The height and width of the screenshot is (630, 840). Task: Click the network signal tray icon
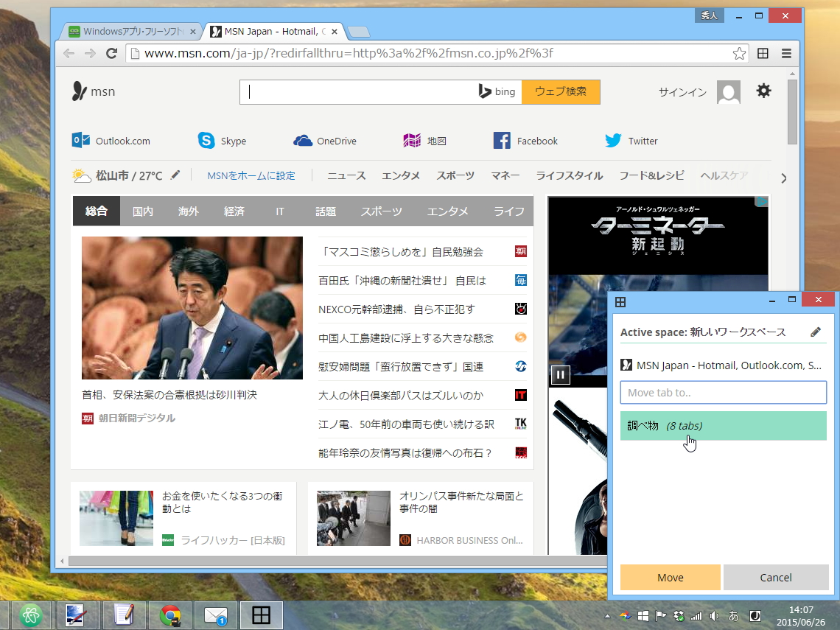tap(696, 616)
